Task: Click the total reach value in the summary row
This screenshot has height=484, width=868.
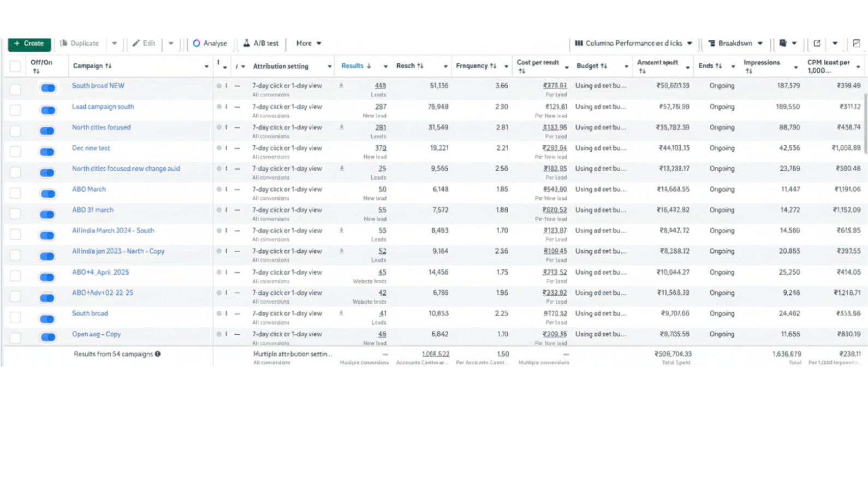Action: [436, 354]
